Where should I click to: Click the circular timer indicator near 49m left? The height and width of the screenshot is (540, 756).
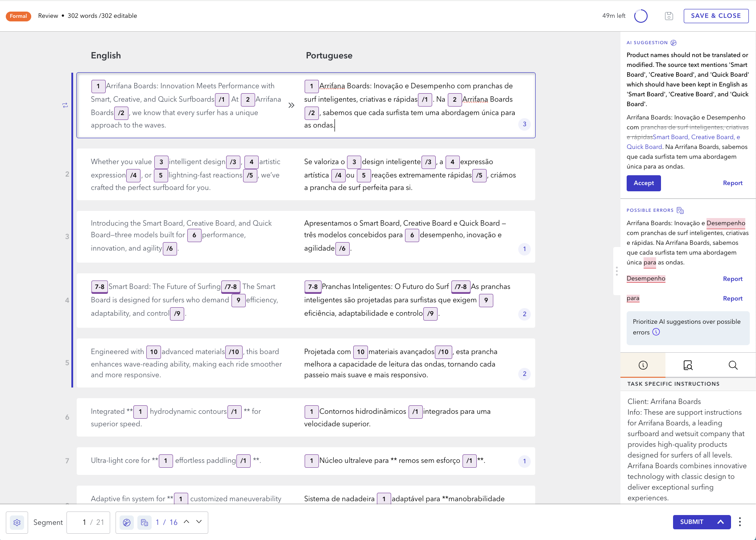click(x=641, y=16)
